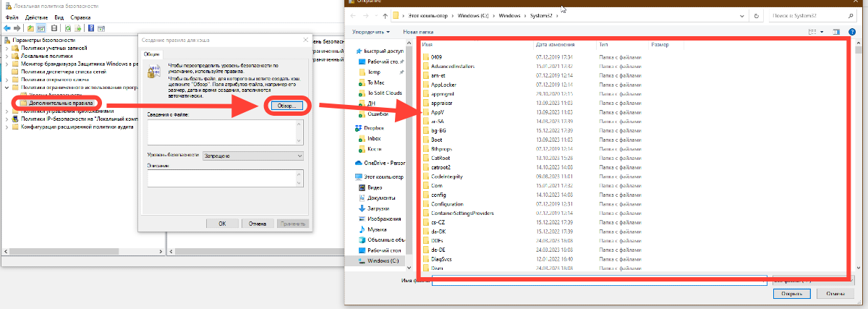Collapse the Политики ограниченного использования программ node
The width and height of the screenshot is (868, 309).
pyautogui.click(x=7, y=88)
